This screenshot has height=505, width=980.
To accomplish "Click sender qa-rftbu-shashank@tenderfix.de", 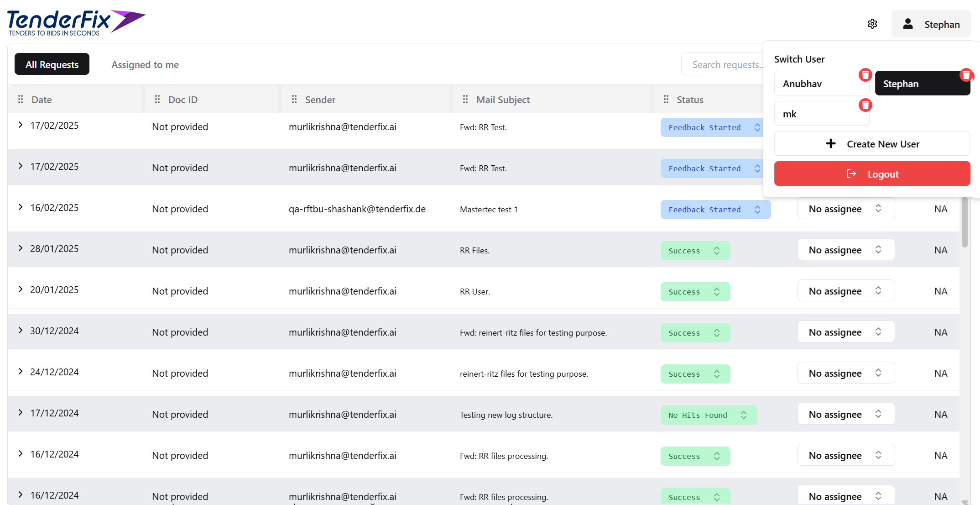I will tap(357, 209).
